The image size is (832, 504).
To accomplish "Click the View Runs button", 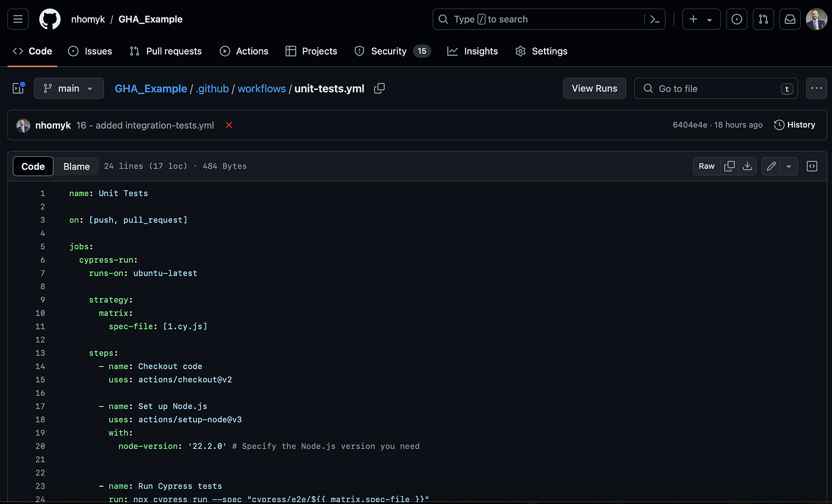I will (594, 88).
